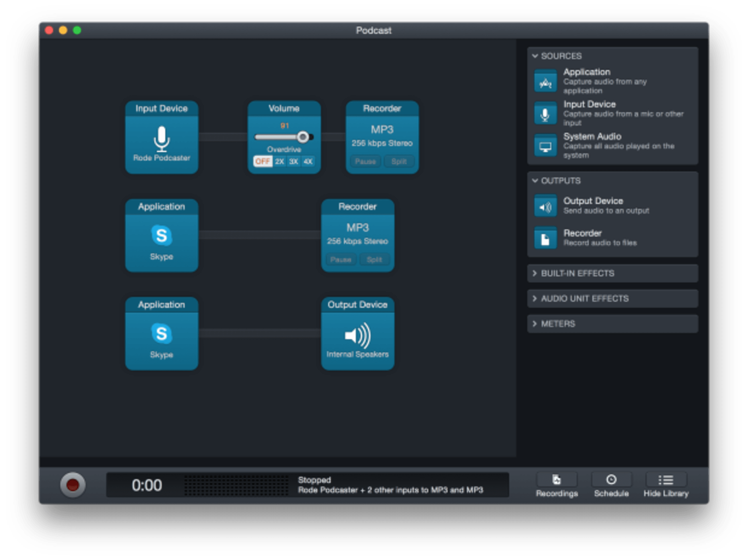This screenshot has height=560, width=748.
Task: Select the Recorder file icon in library
Action: pyautogui.click(x=545, y=238)
